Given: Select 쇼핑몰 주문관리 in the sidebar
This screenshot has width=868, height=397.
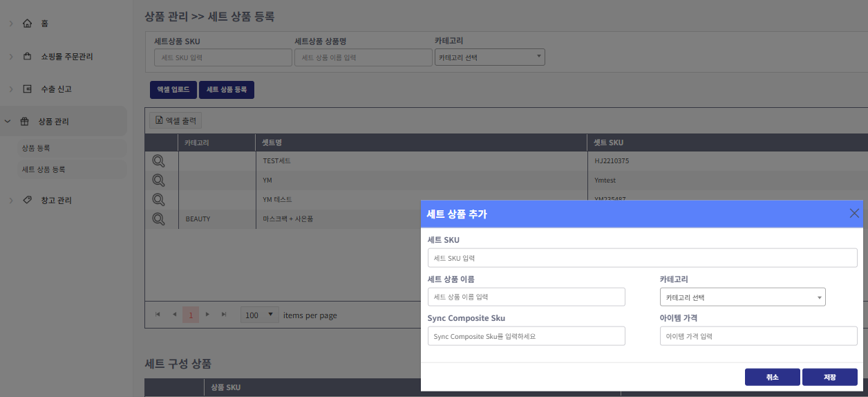Looking at the screenshot, I should point(66,56).
